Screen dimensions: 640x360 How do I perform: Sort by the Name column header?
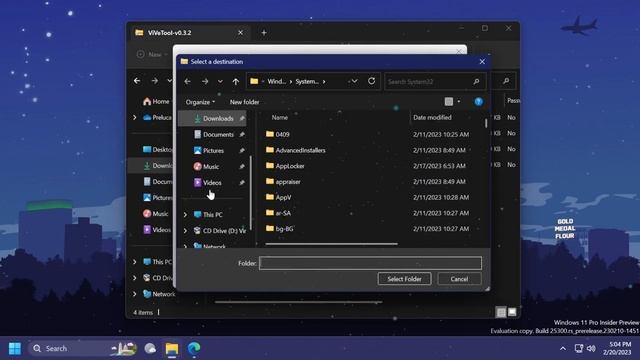point(280,117)
